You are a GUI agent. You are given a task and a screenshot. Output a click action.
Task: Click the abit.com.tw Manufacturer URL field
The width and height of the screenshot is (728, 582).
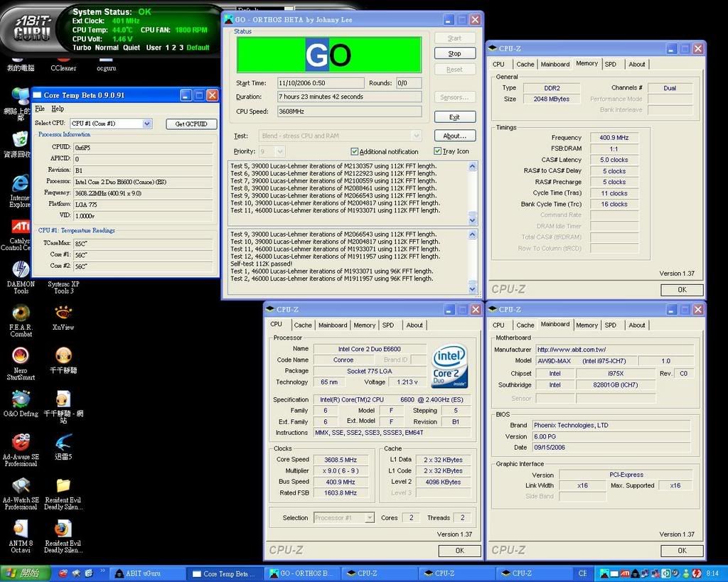click(615, 350)
